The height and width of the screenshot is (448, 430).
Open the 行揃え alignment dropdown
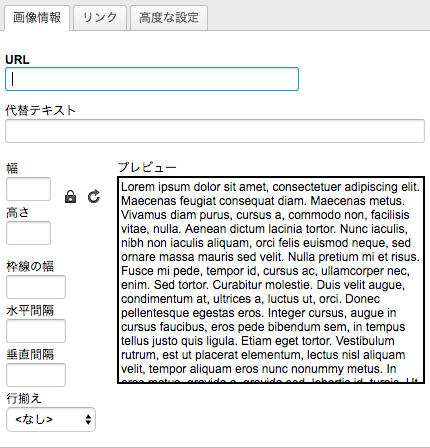51,419
